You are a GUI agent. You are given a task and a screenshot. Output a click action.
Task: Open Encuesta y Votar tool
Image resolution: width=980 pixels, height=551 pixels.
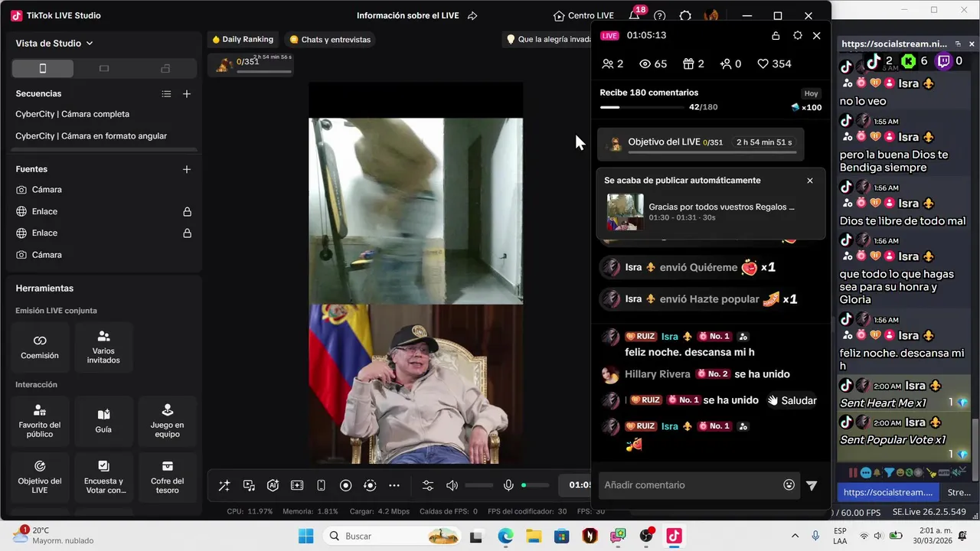tap(103, 476)
